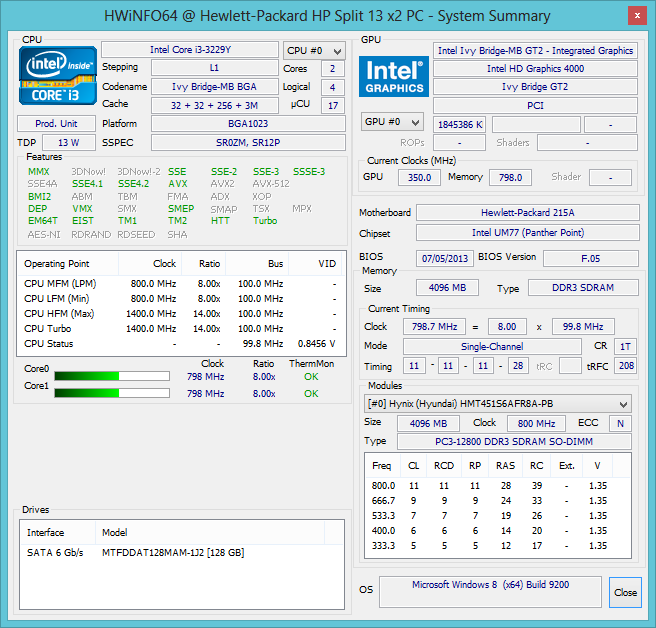Viewport: 656px width, 628px height.
Task: Select the Intel Core i3-3229Y name field
Action: 190,50
